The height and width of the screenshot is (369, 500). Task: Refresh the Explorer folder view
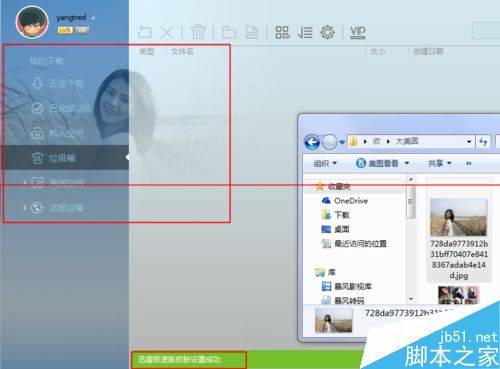point(483,142)
